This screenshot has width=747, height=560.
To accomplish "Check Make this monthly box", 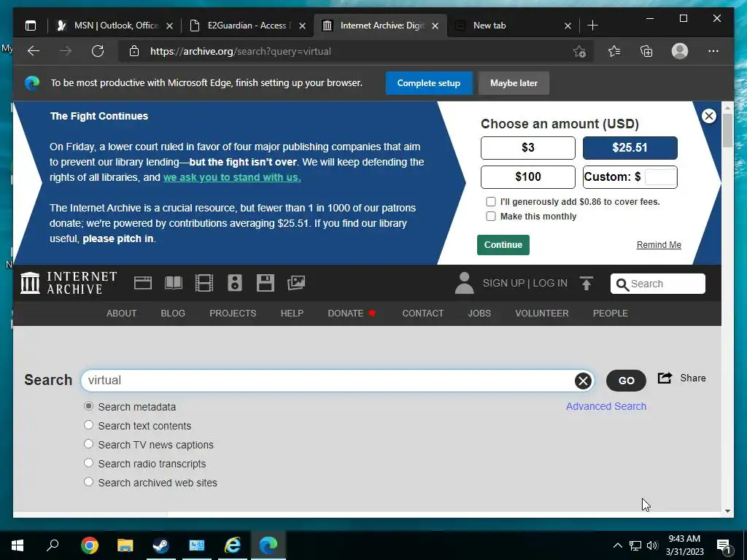I will (491, 216).
